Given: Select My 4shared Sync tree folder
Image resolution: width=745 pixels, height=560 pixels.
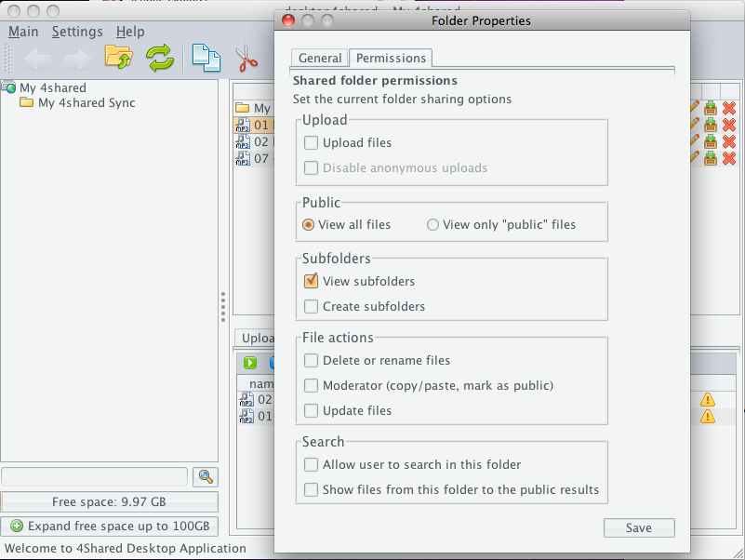Looking at the screenshot, I should pos(86,102).
